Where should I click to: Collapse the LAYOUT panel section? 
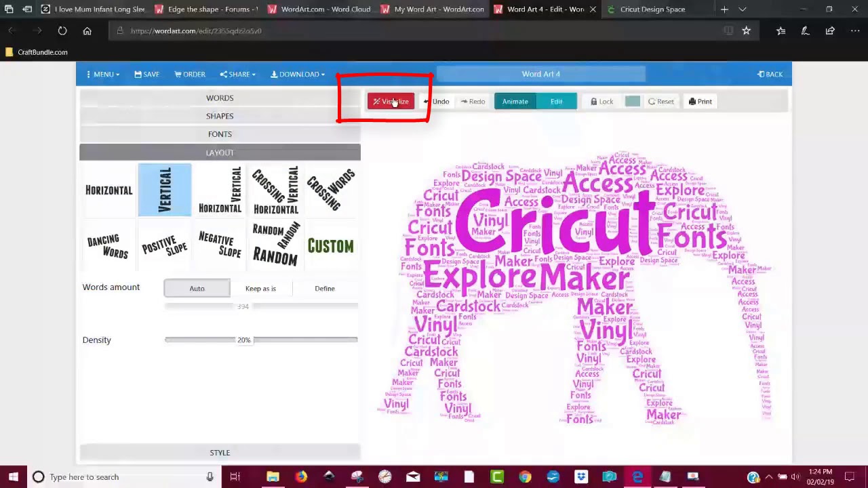220,152
